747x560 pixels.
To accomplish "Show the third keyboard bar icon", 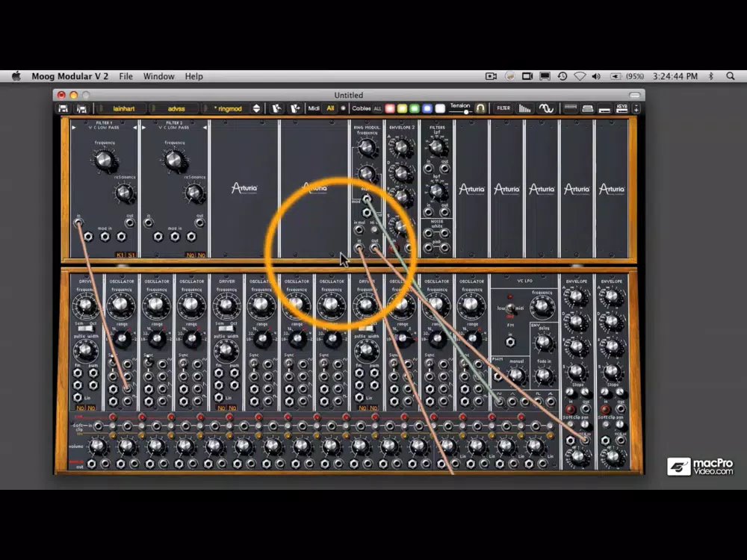I will [604, 110].
